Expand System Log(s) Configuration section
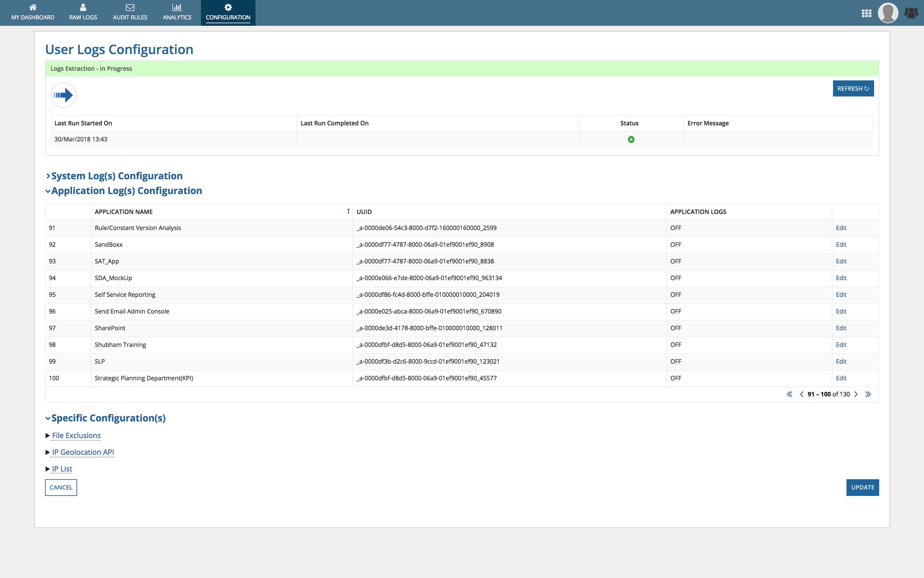Viewport: 924px width, 578px height. point(114,176)
